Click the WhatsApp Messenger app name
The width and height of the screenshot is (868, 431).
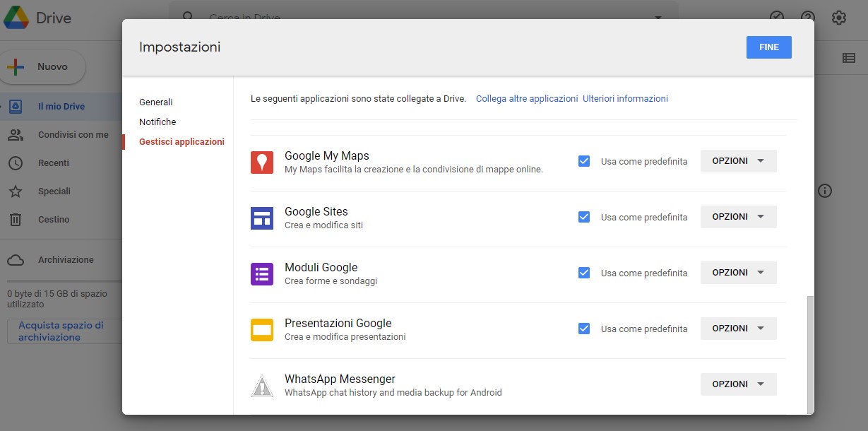[340, 379]
